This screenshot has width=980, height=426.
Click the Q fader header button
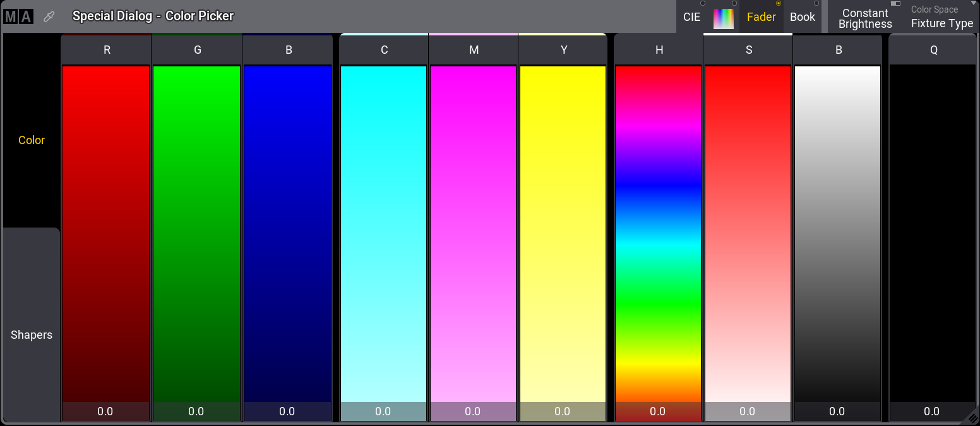[933, 50]
